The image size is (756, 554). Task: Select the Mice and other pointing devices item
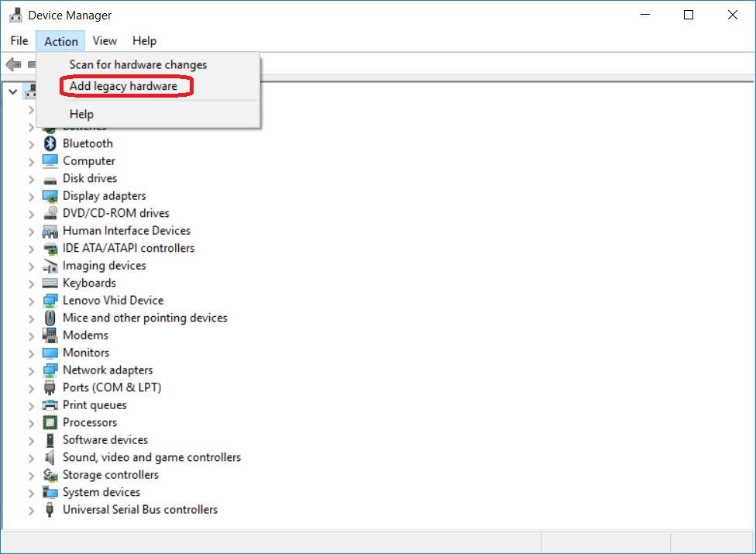point(145,318)
